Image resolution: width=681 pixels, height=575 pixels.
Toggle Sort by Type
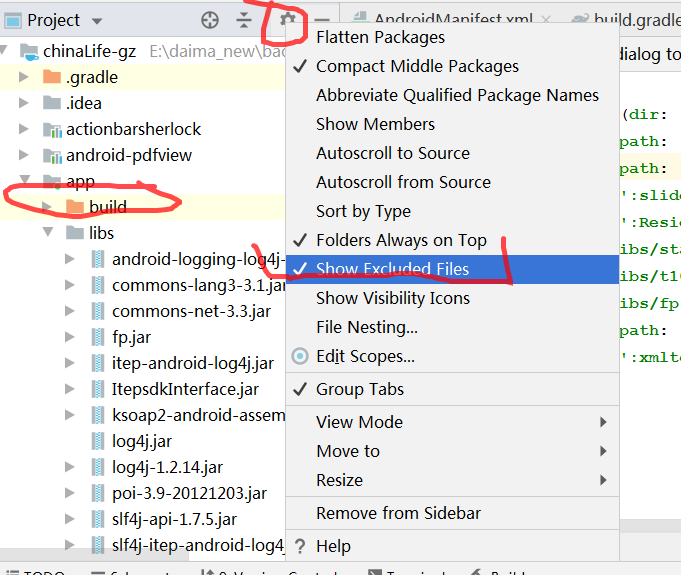[452, 211]
